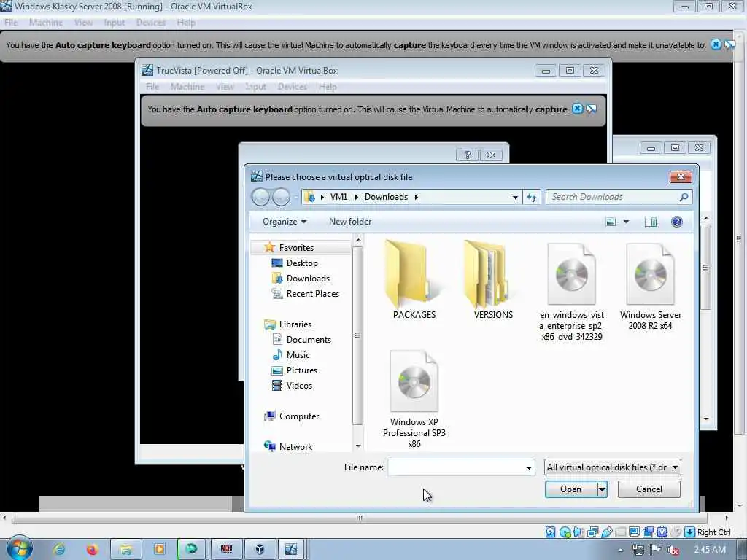Click the New folder button
The image size is (747, 560).
click(x=350, y=222)
